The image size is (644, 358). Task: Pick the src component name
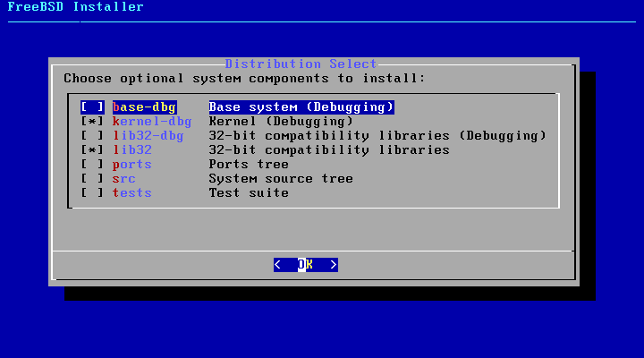tap(123, 179)
